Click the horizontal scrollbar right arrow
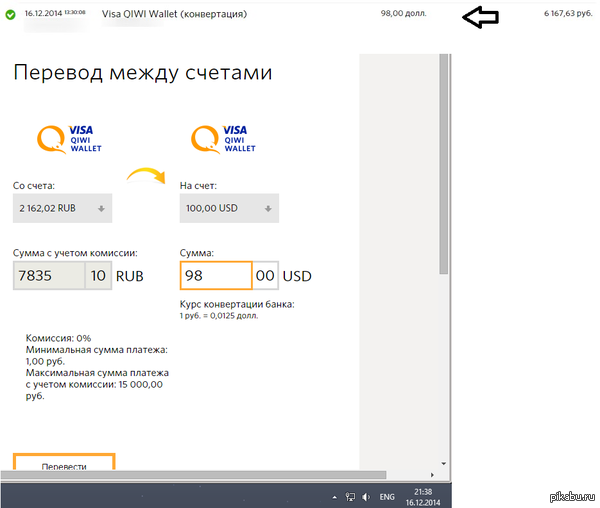600x508 pixels. pyautogui.click(x=431, y=474)
